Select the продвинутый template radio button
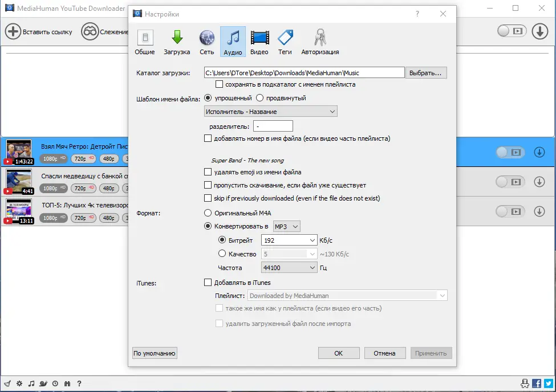The image size is (556, 392). [x=259, y=98]
